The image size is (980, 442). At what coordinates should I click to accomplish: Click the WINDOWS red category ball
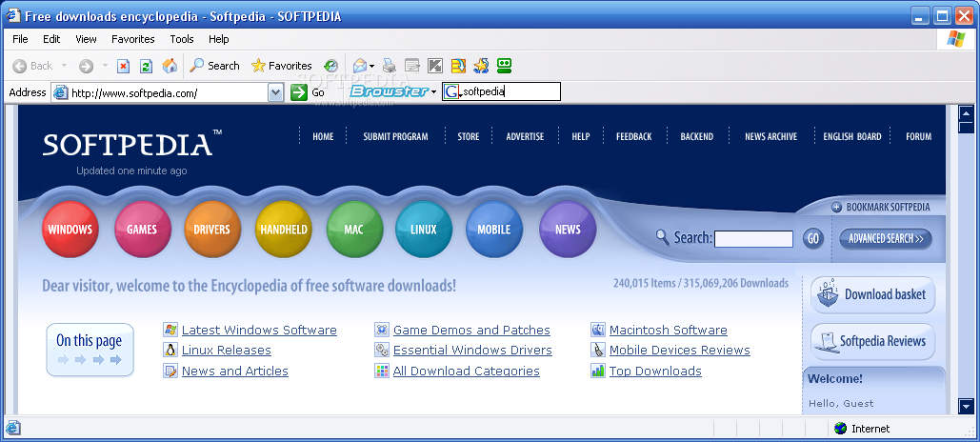coord(70,230)
